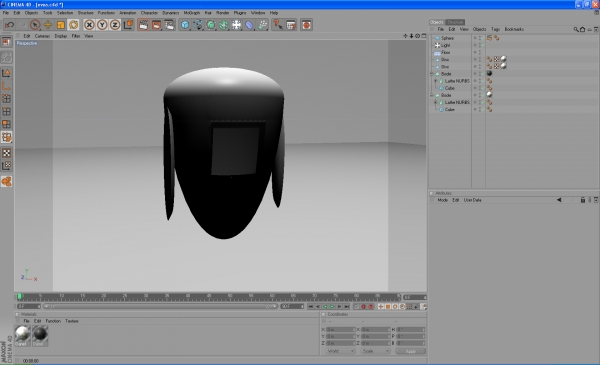Click the back arrow in the Attributes panel

click(x=559, y=200)
